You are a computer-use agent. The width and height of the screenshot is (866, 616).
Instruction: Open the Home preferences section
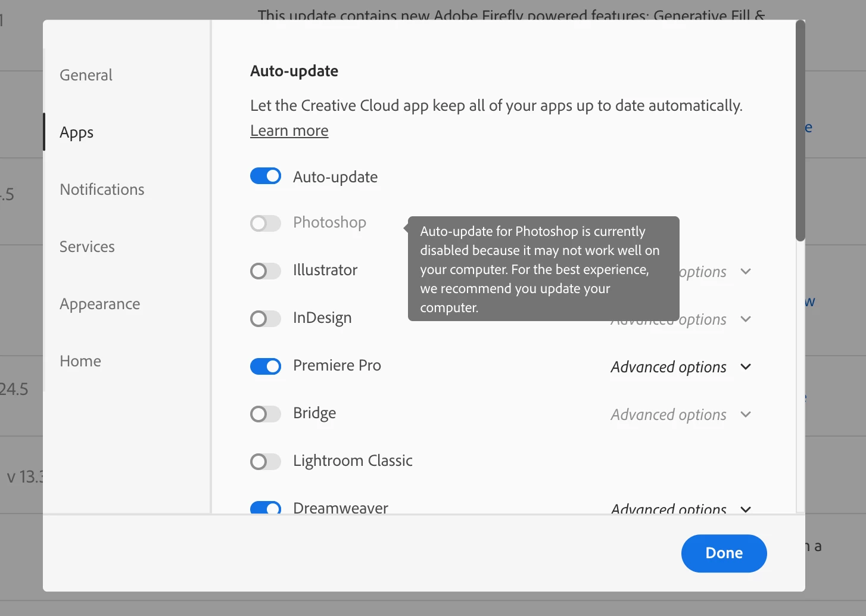[x=80, y=361]
